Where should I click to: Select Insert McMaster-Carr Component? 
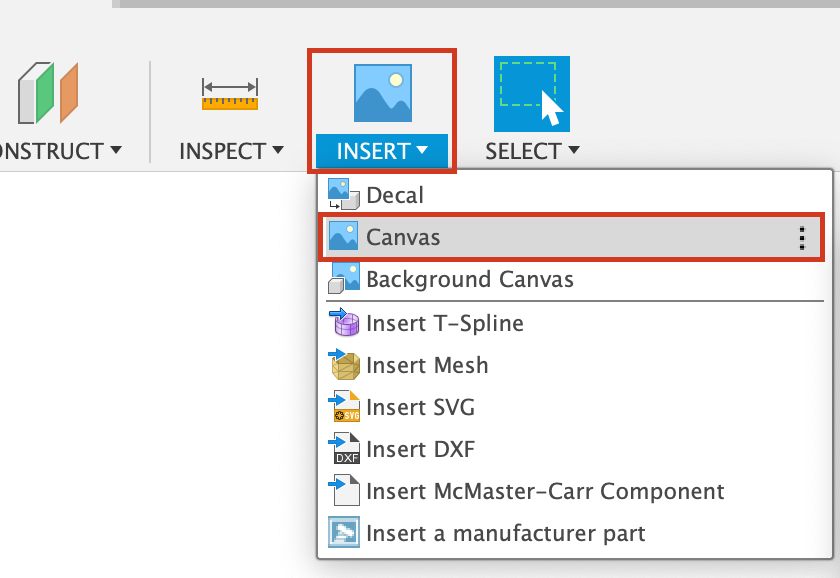(545, 491)
